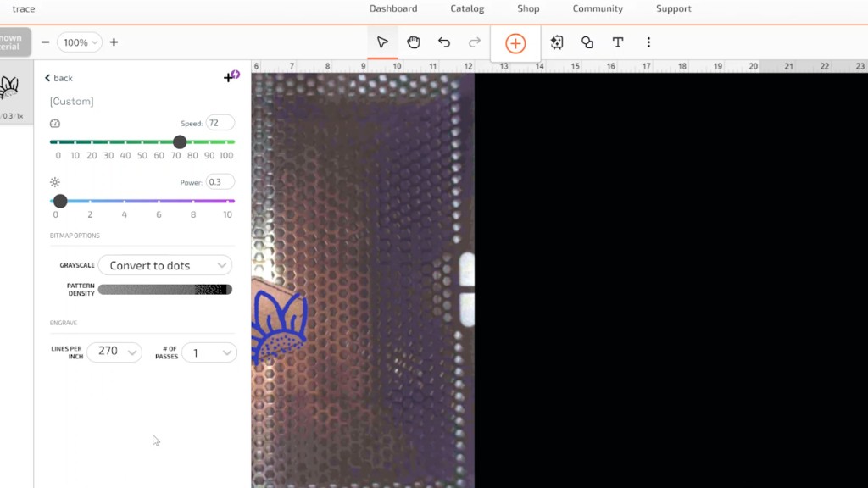Select the Text tool
The image size is (868, 488).
[618, 42]
